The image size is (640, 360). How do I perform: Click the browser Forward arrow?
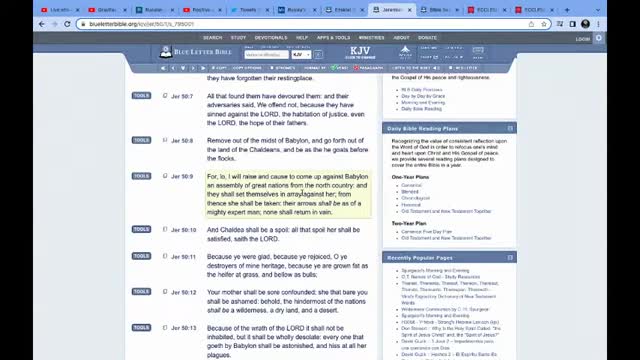(54, 24)
